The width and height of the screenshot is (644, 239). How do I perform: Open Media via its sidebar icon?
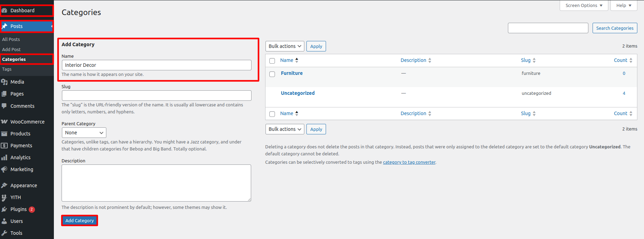(5, 82)
